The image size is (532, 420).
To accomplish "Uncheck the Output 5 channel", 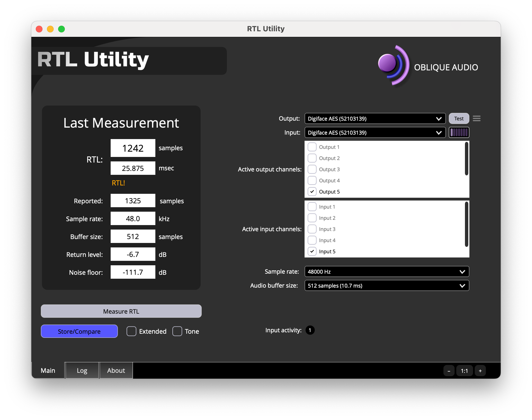I will (312, 192).
